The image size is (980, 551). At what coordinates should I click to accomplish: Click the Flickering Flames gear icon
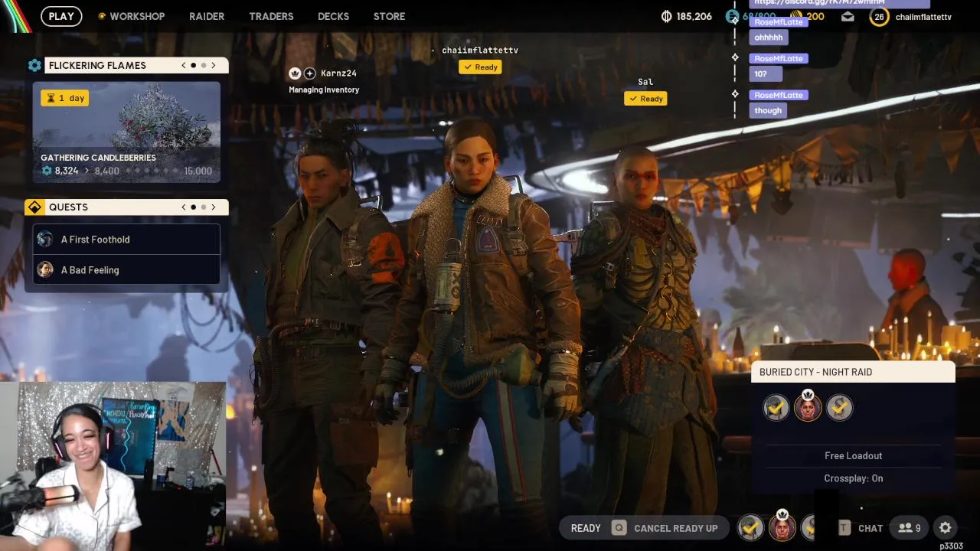34,65
